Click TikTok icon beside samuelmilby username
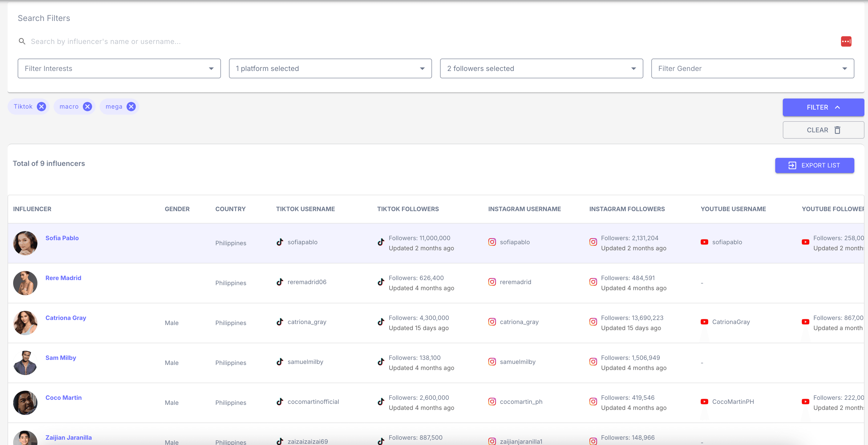Screen dimensions: 868x445 280,362
